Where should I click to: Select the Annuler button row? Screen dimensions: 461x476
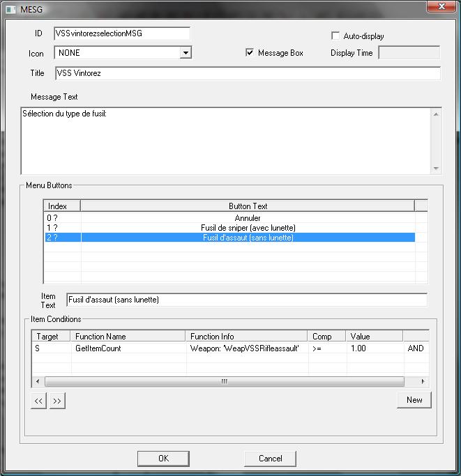[229, 218]
